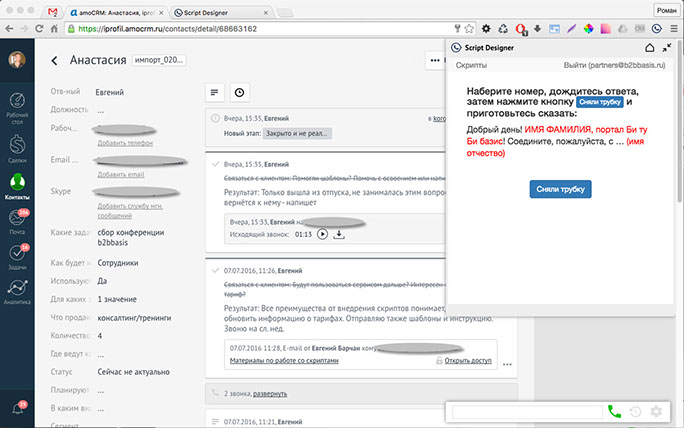Open call history clock icon in dialer
The height and width of the screenshot is (428, 684).
[635, 411]
